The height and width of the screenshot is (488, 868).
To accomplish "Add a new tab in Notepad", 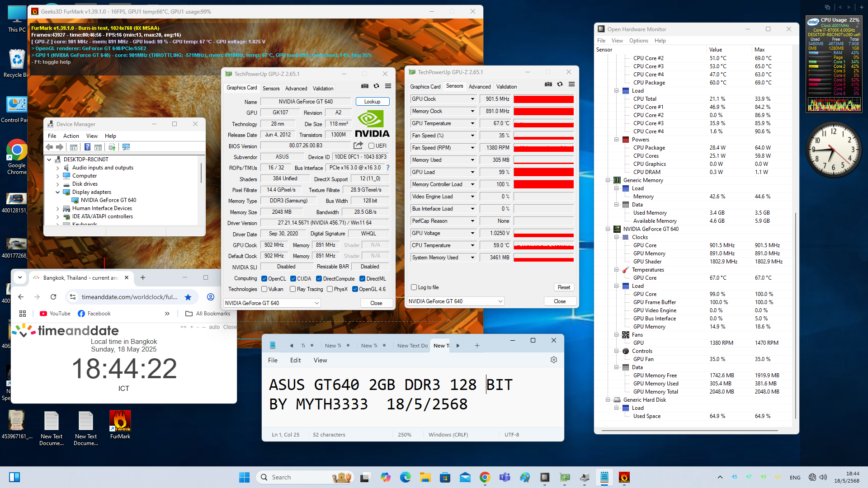I will tap(477, 346).
